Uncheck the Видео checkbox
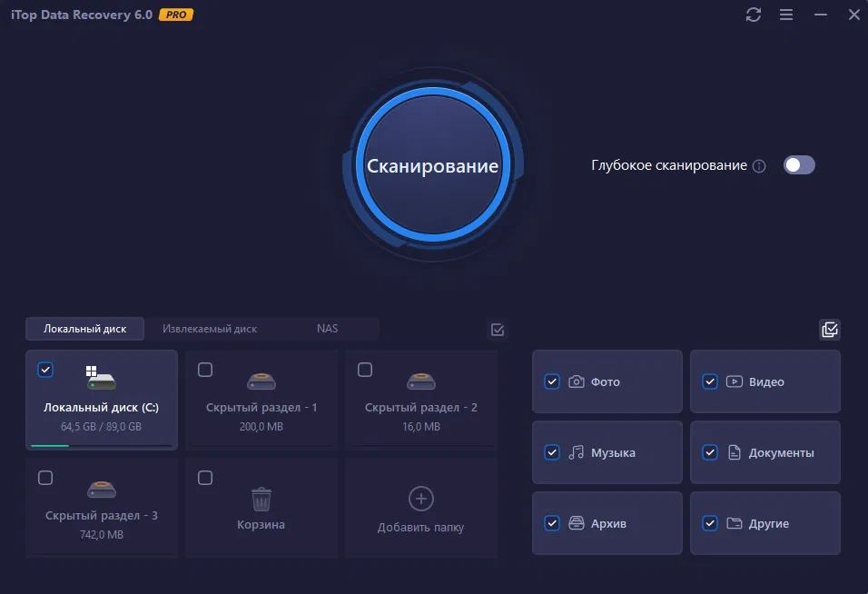868x594 pixels. (x=710, y=382)
